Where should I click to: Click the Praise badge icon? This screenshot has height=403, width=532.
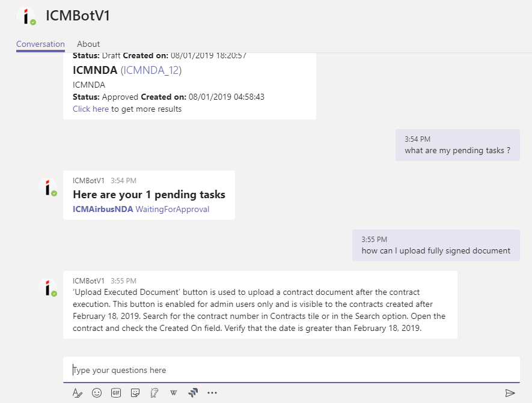[x=154, y=393]
